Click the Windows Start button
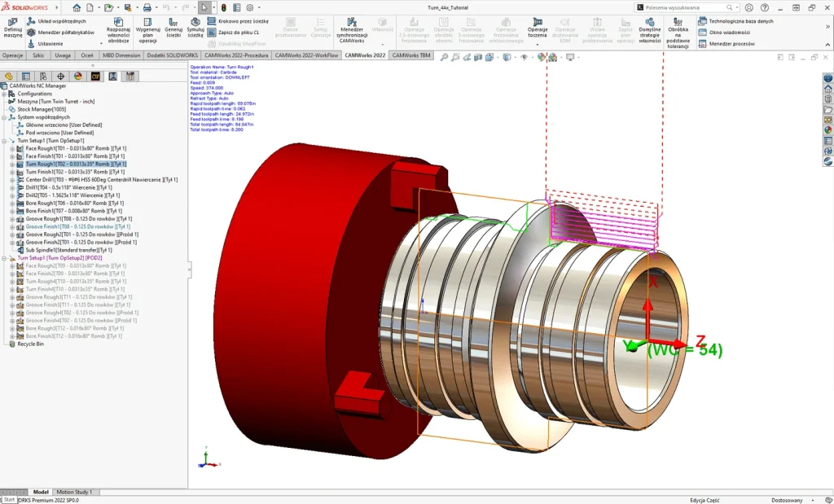This screenshot has height=504, width=834. pos(8,500)
